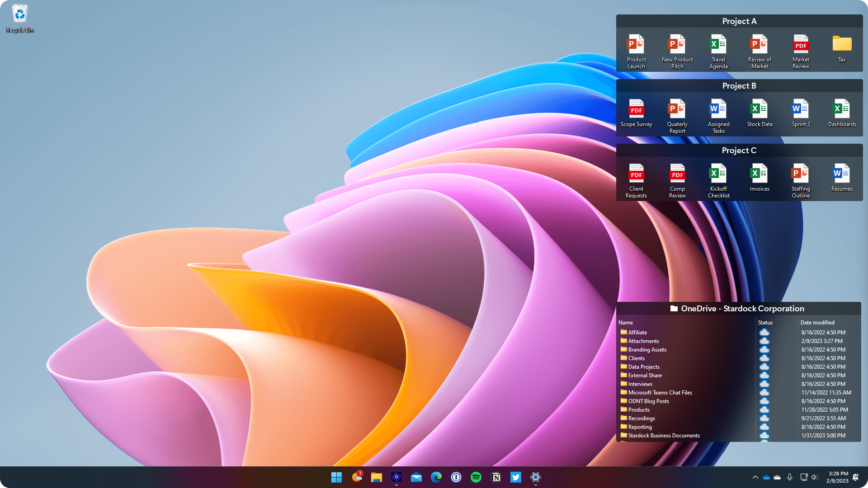Click the Project A section header label
Viewport: 868px width, 488px height.
pos(739,21)
